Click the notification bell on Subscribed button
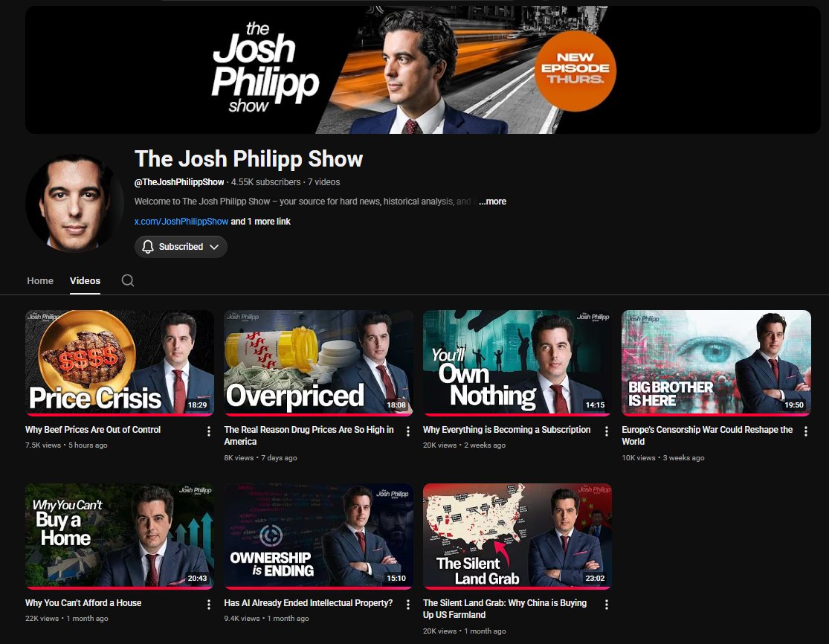Image resolution: width=829 pixels, height=644 pixels. click(148, 247)
